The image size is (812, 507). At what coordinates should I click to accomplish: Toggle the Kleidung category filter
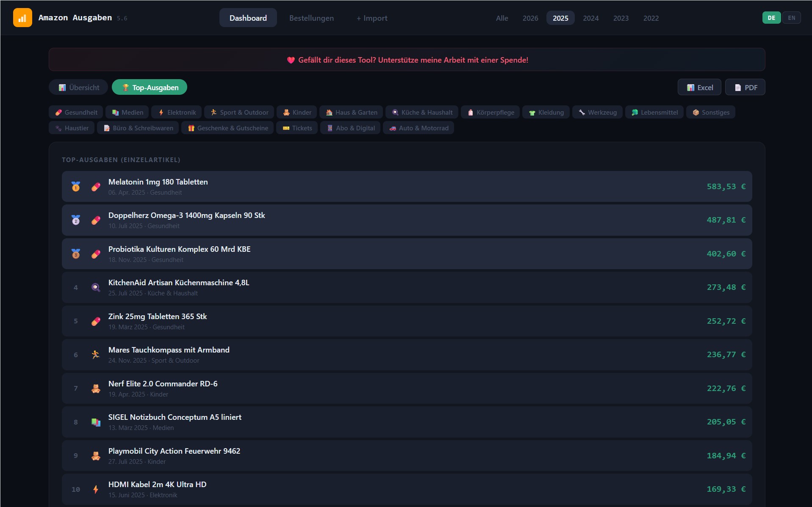pyautogui.click(x=546, y=112)
